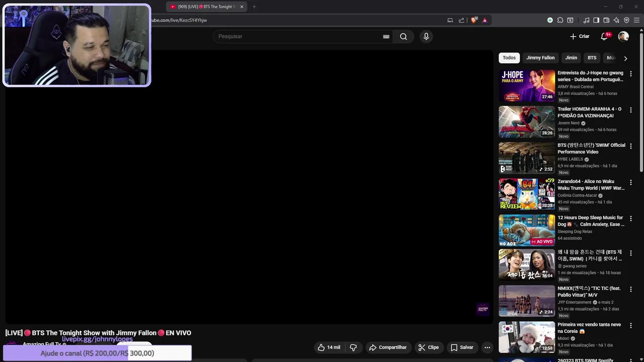
Task: Open the NMIXX TIC TIC thumbnail
Action: [x=527, y=301]
